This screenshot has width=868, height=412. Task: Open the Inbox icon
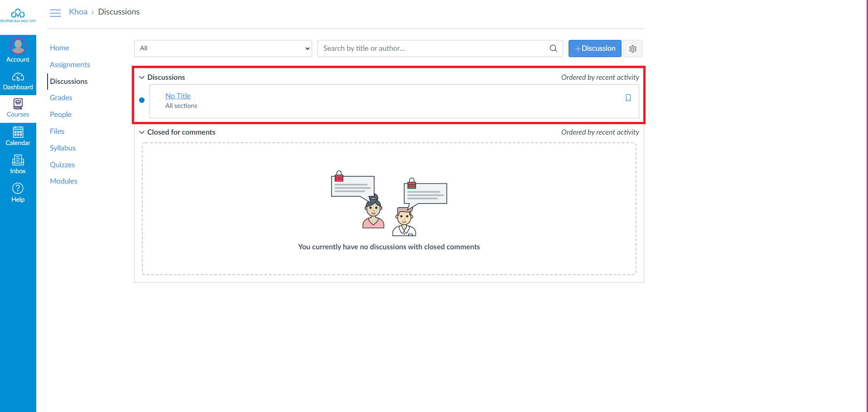[x=18, y=160]
